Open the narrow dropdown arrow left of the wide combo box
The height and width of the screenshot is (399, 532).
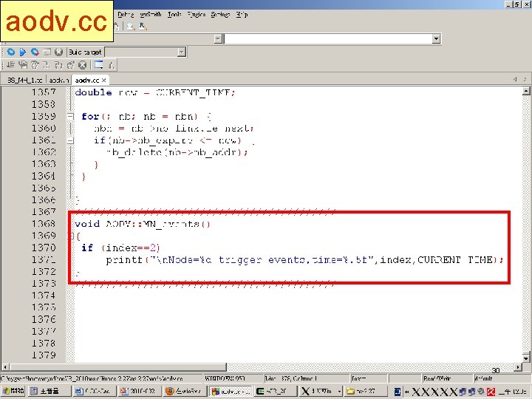(218, 38)
